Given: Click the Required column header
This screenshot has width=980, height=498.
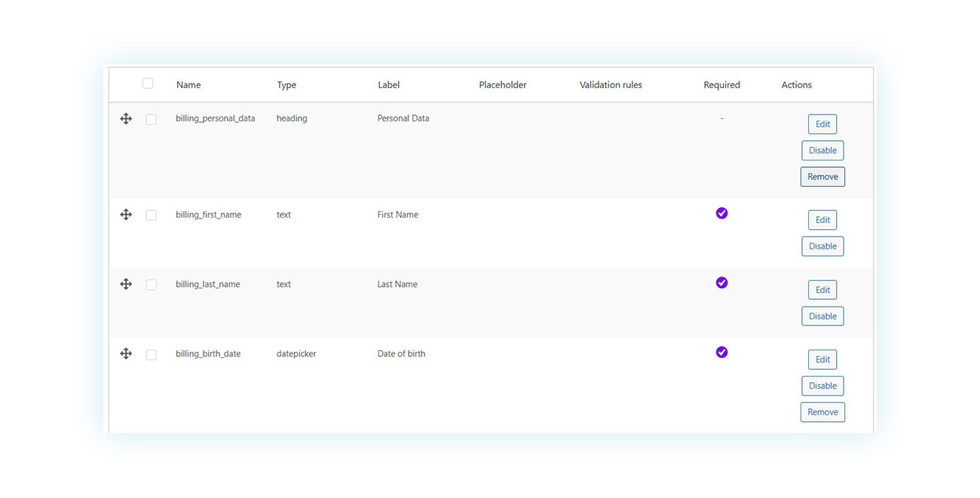Looking at the screenshot, I should click(x=721, y=85).
